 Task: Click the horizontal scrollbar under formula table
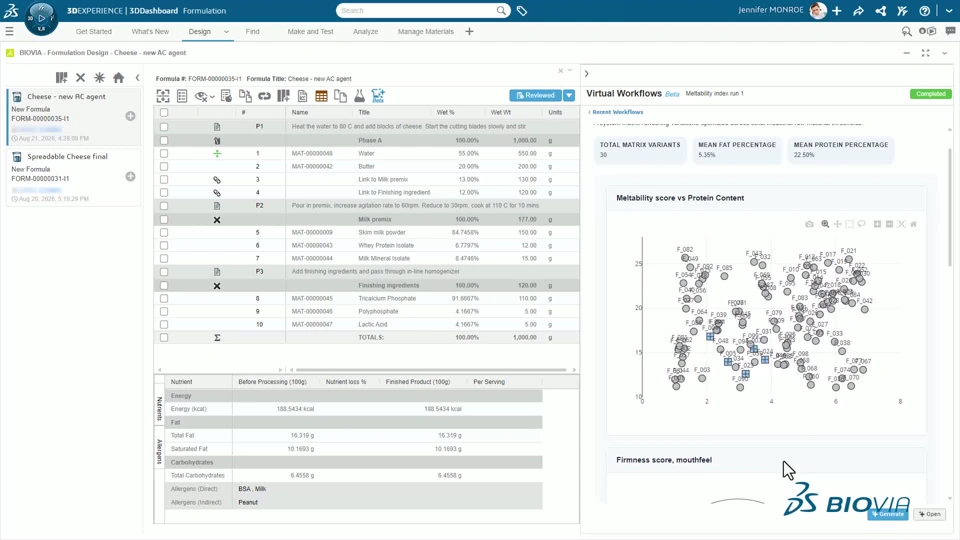pyautogui.click(x=431, y=370)
